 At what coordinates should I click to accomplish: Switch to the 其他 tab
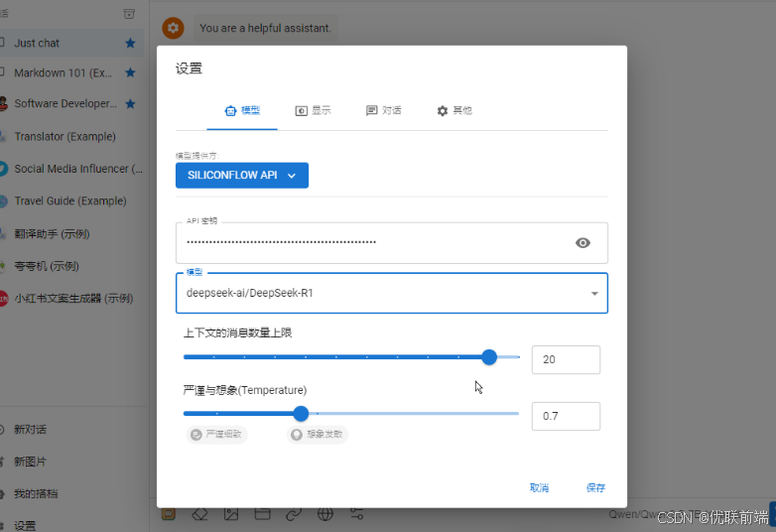pyautogui.click(x=454, y=111)
